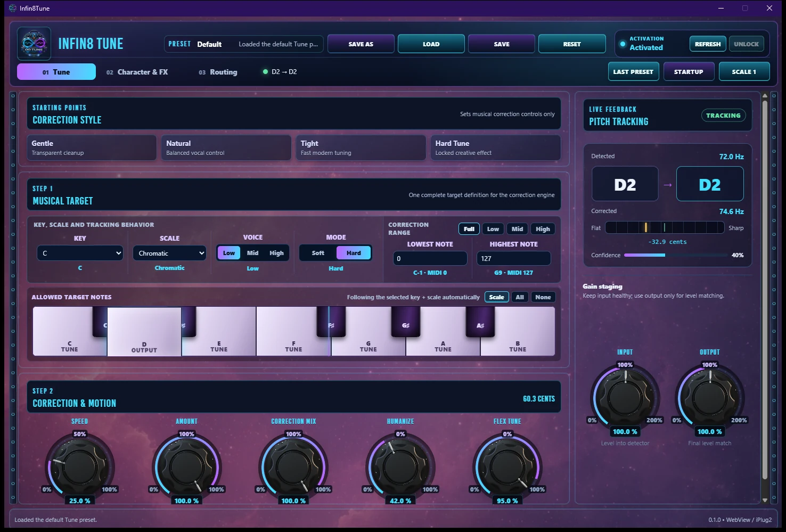Image resolution: width=786 pixels, height=532 pixels.
Task: Click the activation status indicator dot
Action: [x=623, y=44]
